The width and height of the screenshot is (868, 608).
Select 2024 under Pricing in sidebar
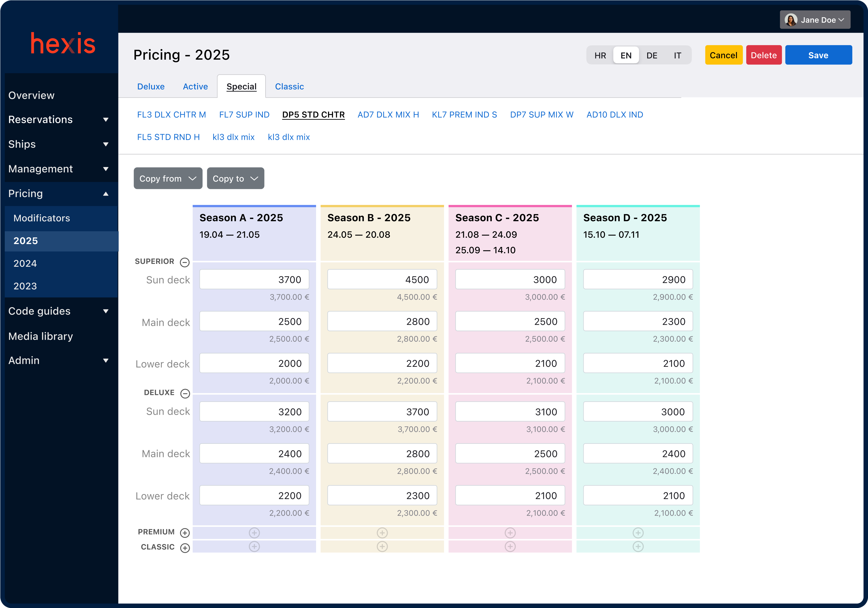tap(25, 263)
